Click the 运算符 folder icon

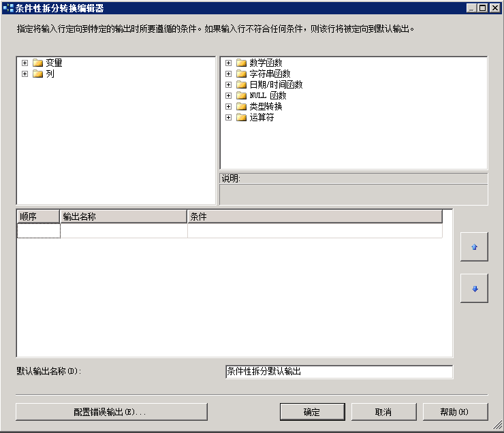coord(241,117)
